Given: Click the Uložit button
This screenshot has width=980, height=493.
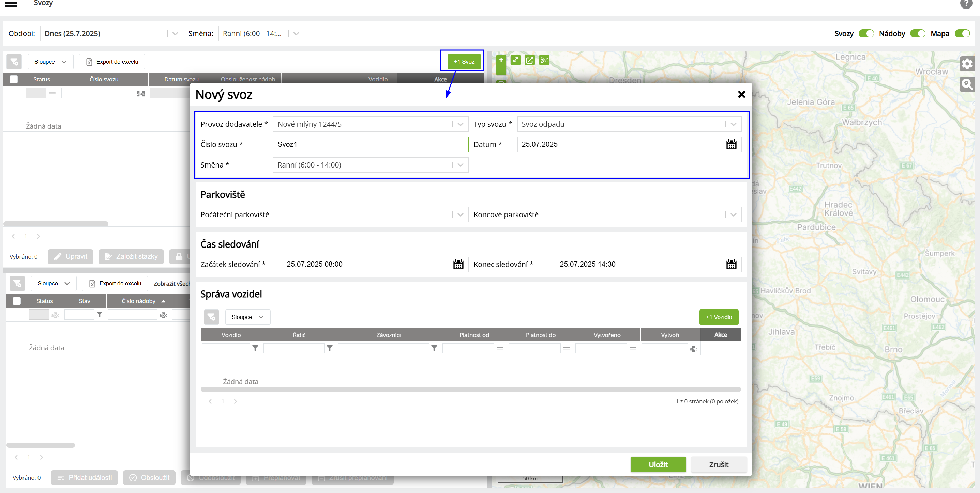Looking at the screenshot, I should point(658,464).
